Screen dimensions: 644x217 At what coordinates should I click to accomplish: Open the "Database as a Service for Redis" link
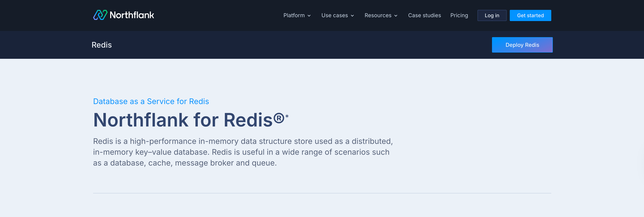(x=151, y=101)
